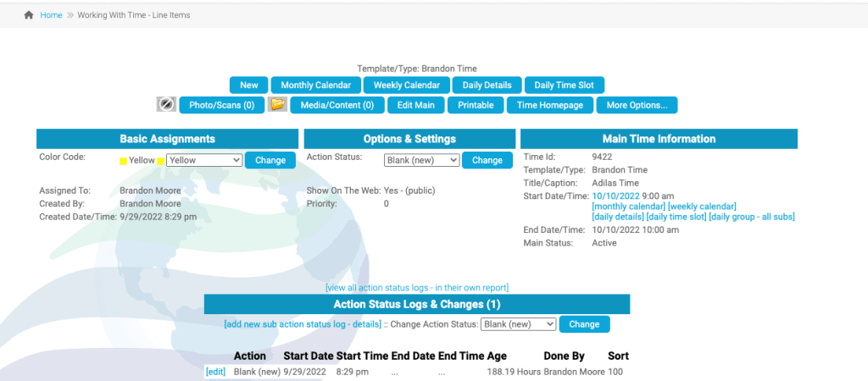Open Photo/Scans (0)
This screenshot has width=868, height=381.
click(x=221, y=105)
